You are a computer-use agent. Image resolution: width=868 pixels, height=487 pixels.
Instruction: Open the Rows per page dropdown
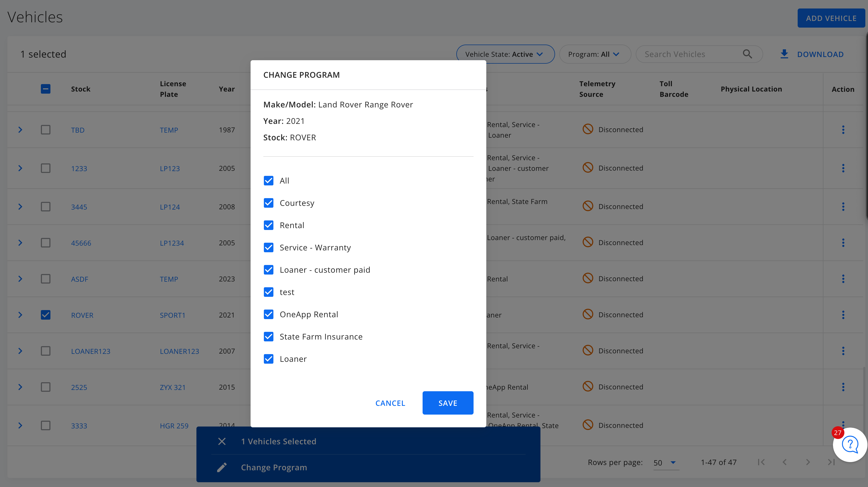point(666,463)
